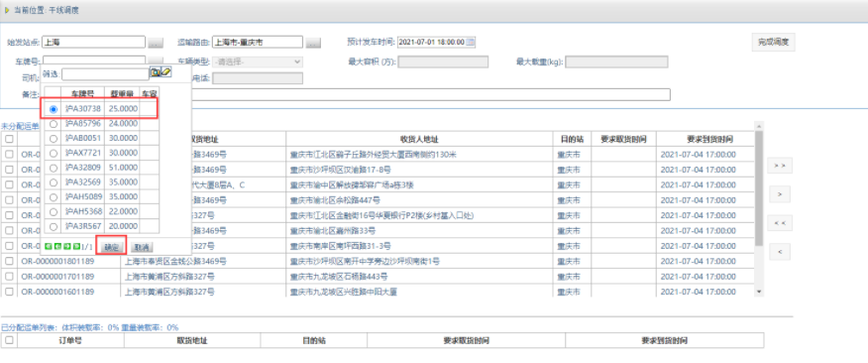868x363 pixels.
Task: Click 目的站 header in unassigned orders table
Action: point(572,139)
